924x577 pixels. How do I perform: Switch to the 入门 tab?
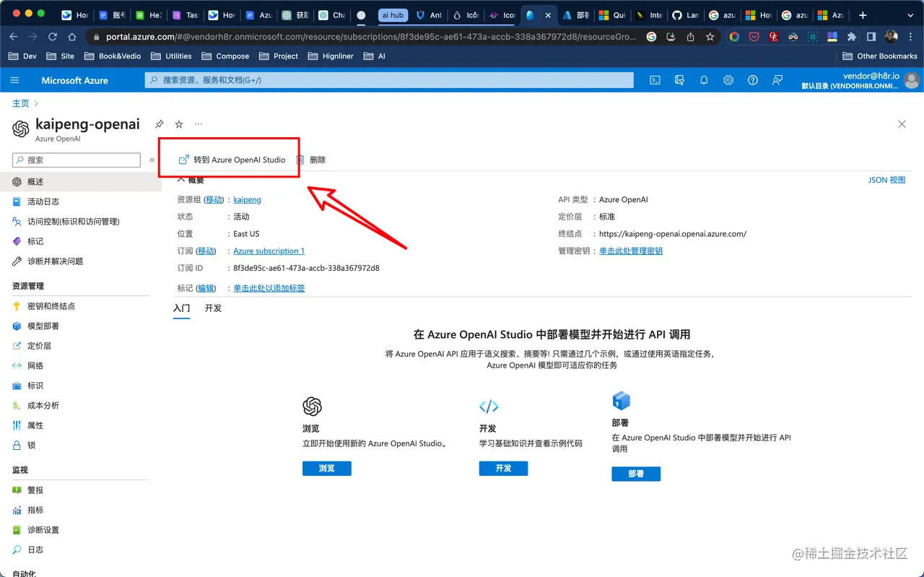pyautogui.click(x=182, y=308)
